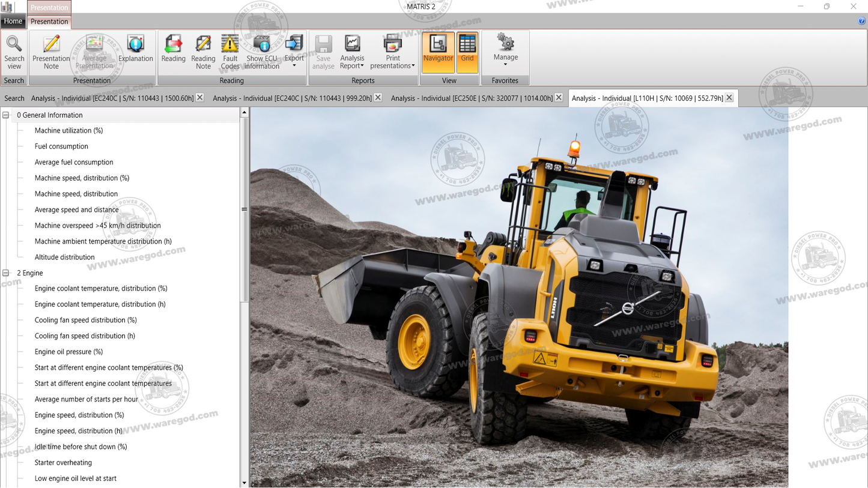
Task: Close the L110H S/N 10069 tab
Action: pyautogui.click(x=729, y=98)
